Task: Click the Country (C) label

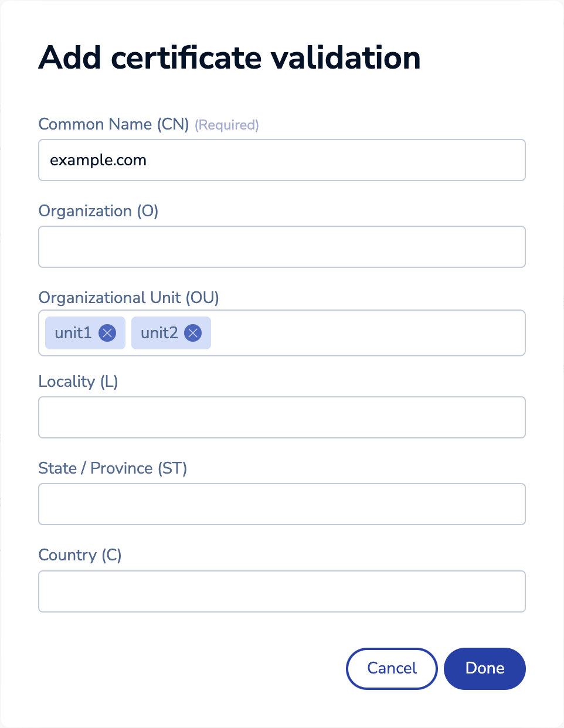Action: 80,555
